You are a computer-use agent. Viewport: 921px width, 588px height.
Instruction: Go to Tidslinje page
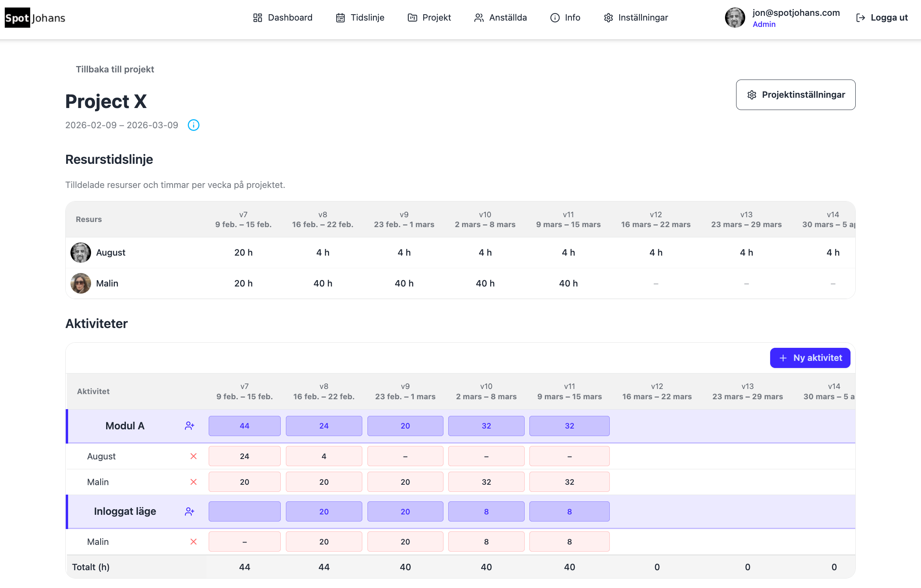tap(360, 18)
